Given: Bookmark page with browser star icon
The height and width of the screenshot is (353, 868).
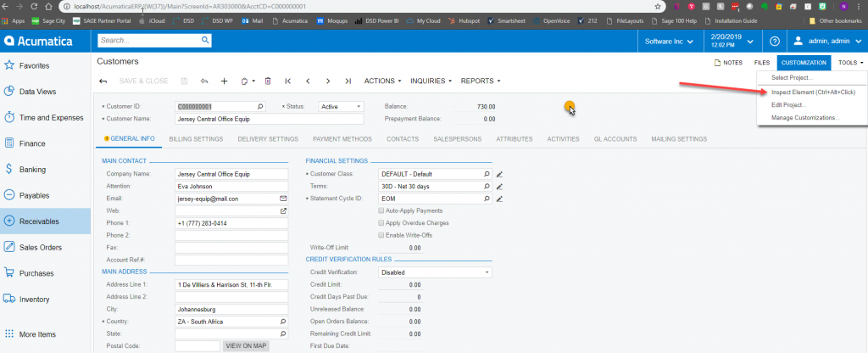Looking at the screenshot, I should pos(658,7).
